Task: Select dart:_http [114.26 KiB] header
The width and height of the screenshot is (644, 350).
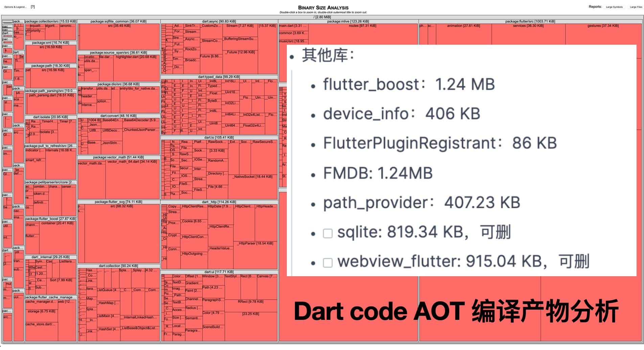Action: point(219,202)
